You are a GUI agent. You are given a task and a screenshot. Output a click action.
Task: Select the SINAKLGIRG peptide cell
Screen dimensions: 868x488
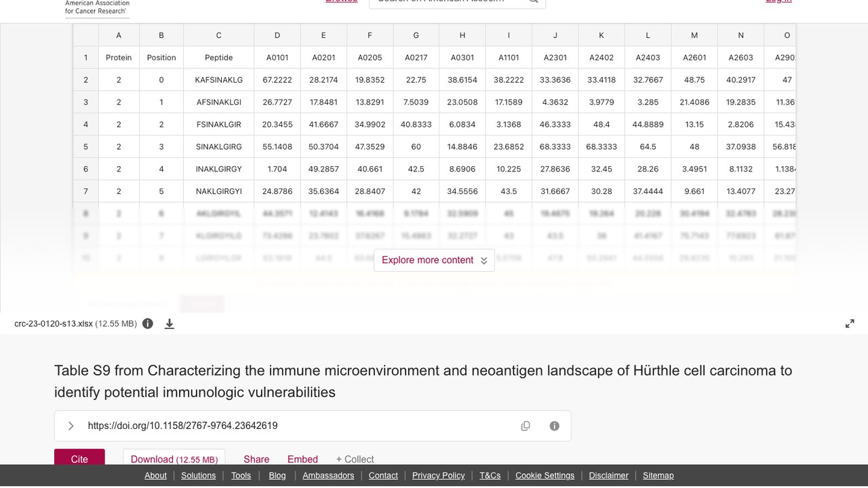(219, 147)
